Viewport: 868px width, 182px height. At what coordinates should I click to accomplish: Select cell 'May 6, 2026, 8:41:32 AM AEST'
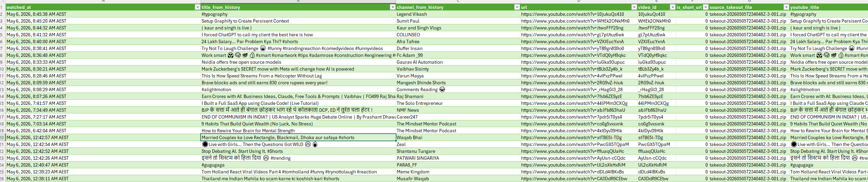tap(103, 35)
